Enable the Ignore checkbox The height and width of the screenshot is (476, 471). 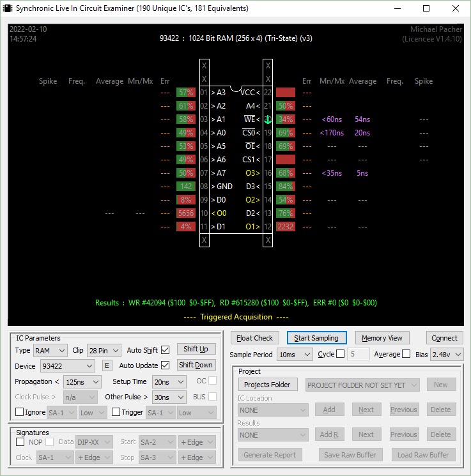(x=19, y=412)
